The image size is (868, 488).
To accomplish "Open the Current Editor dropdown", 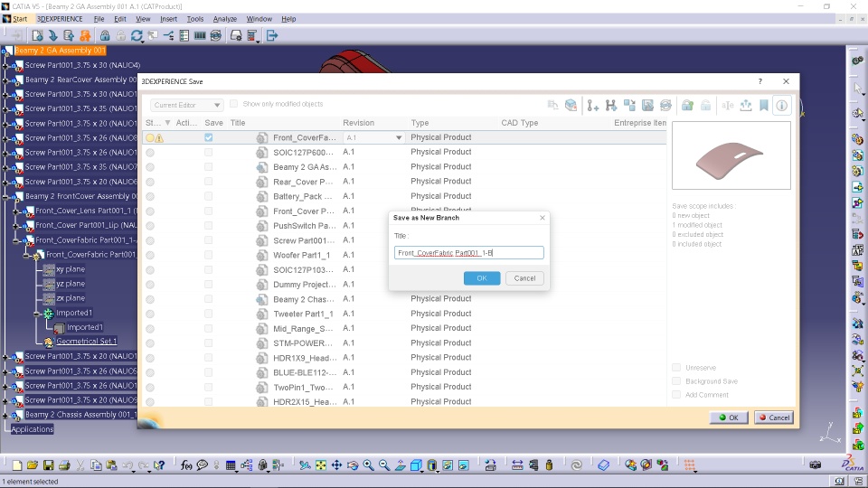I will (186, 105).
